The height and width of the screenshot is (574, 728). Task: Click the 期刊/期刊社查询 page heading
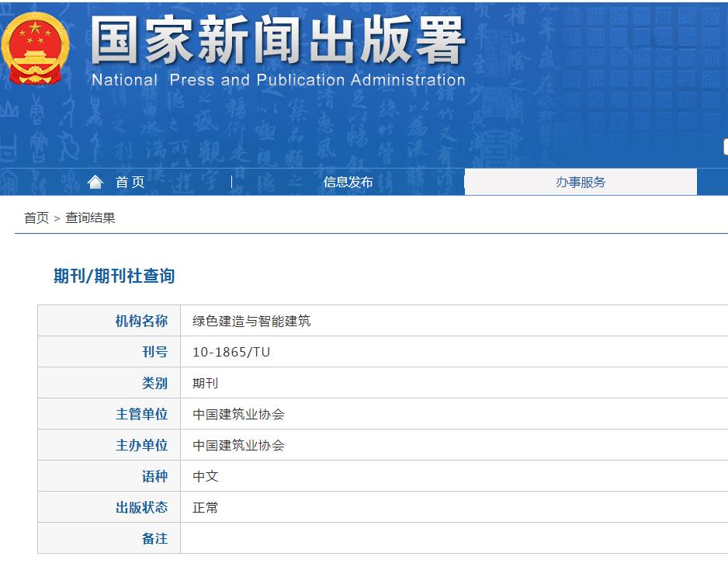115,276
